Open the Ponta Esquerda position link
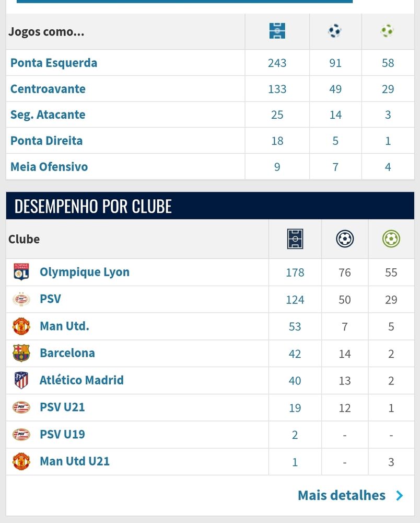This screenshot has width=420, height=523. click(x=54, y=63)
